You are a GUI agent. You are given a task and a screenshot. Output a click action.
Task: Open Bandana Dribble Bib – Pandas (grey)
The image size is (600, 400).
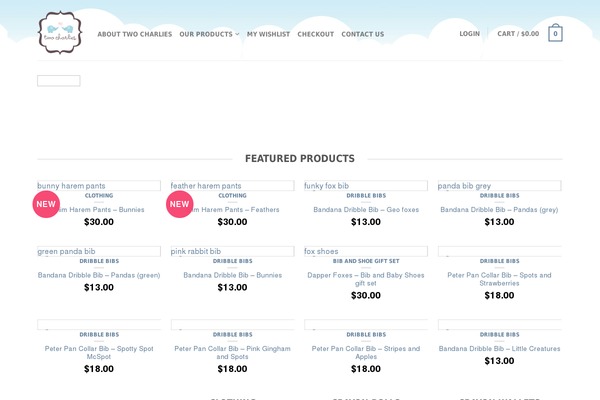click(499, 210)
